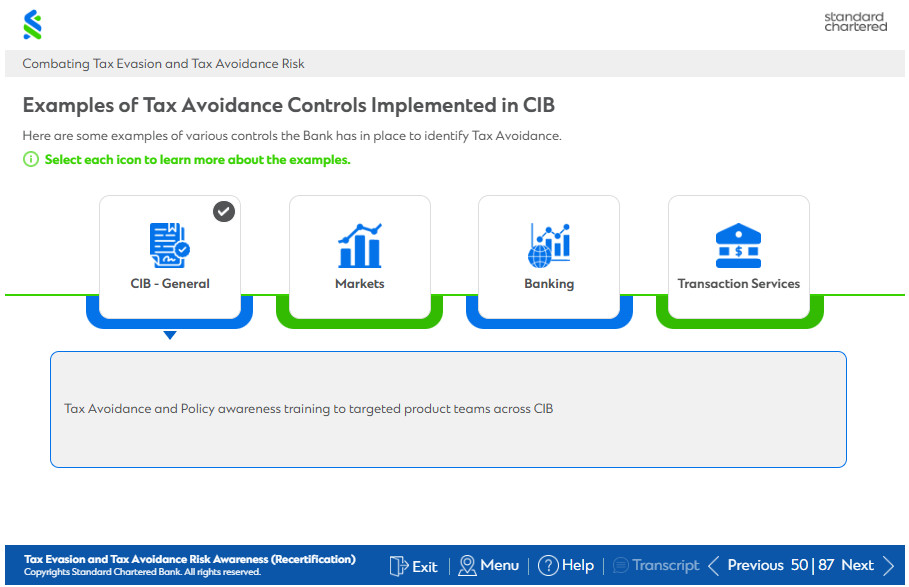Click the 'Select each icon' instruction text

(x=198, y=160)
